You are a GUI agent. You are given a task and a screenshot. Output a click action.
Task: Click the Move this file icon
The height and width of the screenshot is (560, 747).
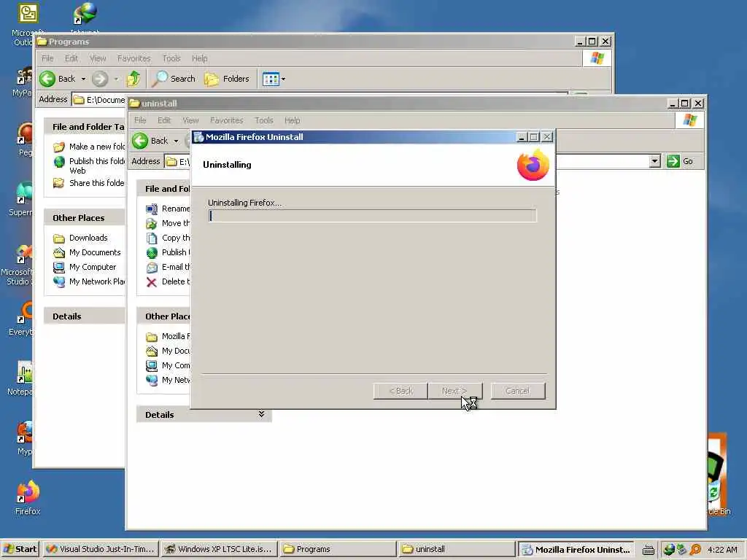(152, 223)
